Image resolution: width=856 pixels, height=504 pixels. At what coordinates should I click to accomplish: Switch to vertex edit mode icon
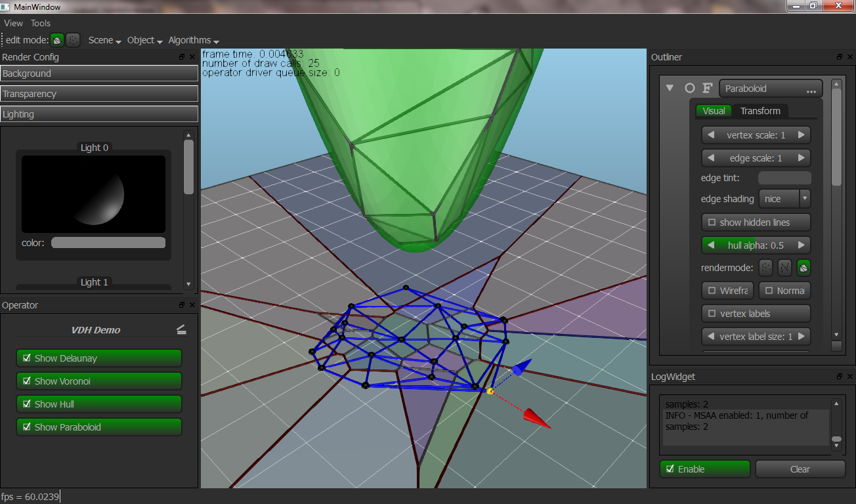[74, 40]
